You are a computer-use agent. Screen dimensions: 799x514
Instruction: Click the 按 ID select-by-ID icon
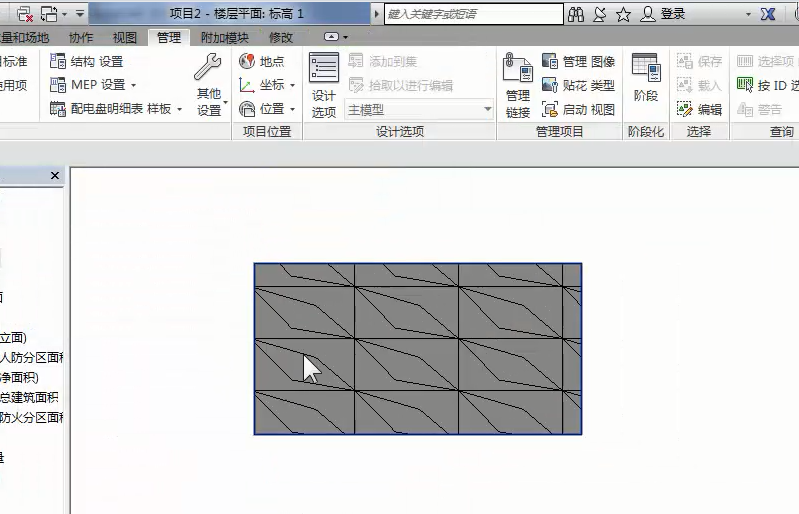click(x=745, y=85)
